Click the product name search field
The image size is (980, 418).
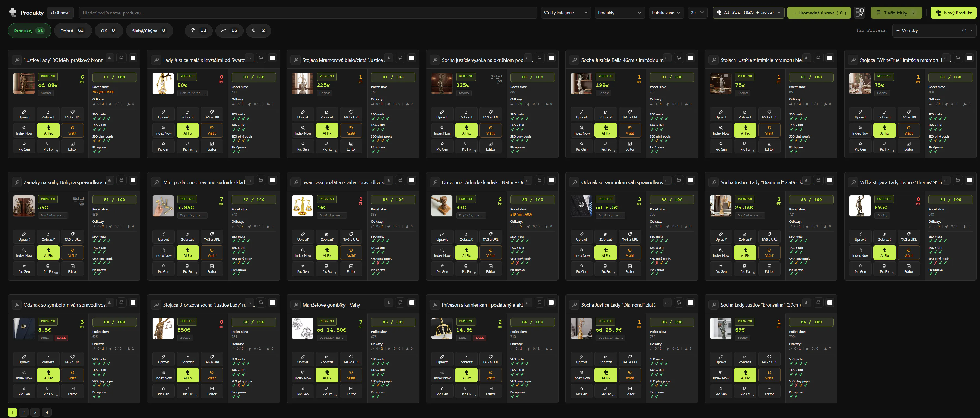[307, 13]
